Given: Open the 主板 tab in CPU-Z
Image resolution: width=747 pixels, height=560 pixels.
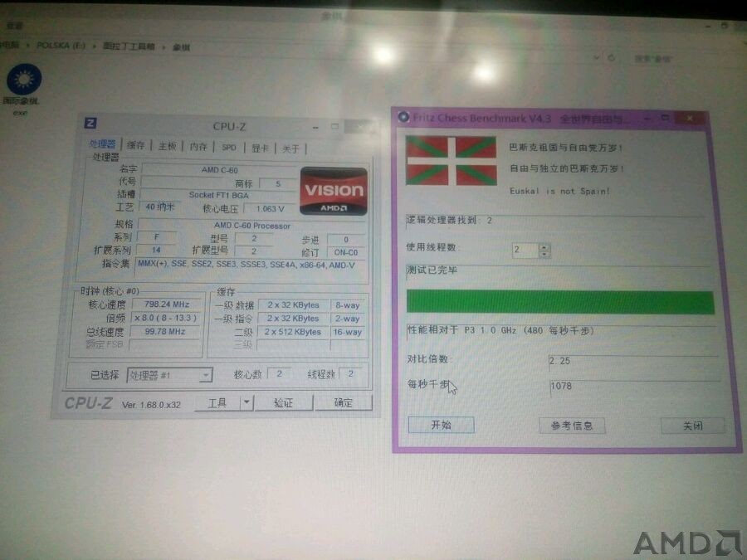Looking at the screenshot, I should (167, 146).
